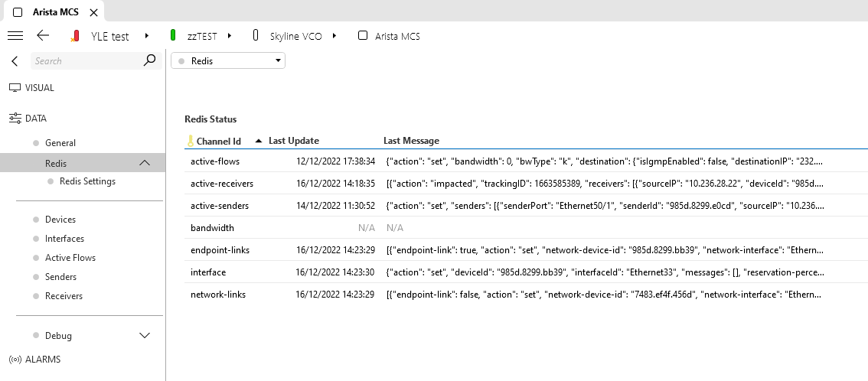Open YLE test breadcrumb

click(109, 36)
